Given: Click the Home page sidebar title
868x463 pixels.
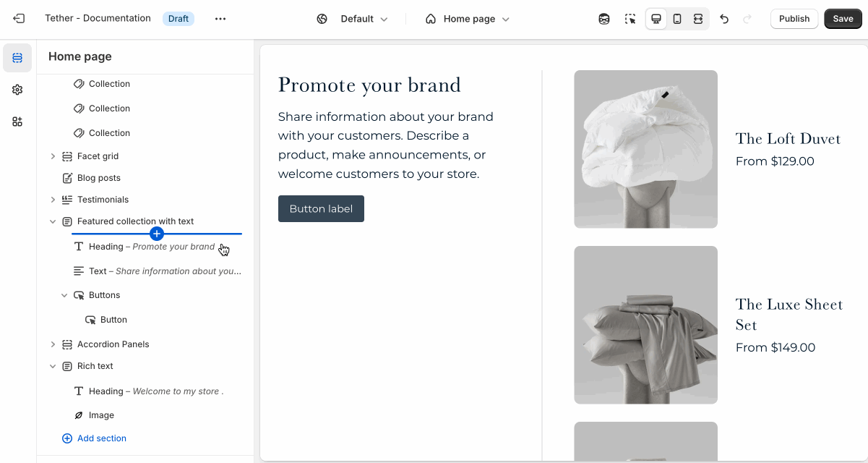Looking at the screenshot, I should pyautogui.click(x=80, y=56).
